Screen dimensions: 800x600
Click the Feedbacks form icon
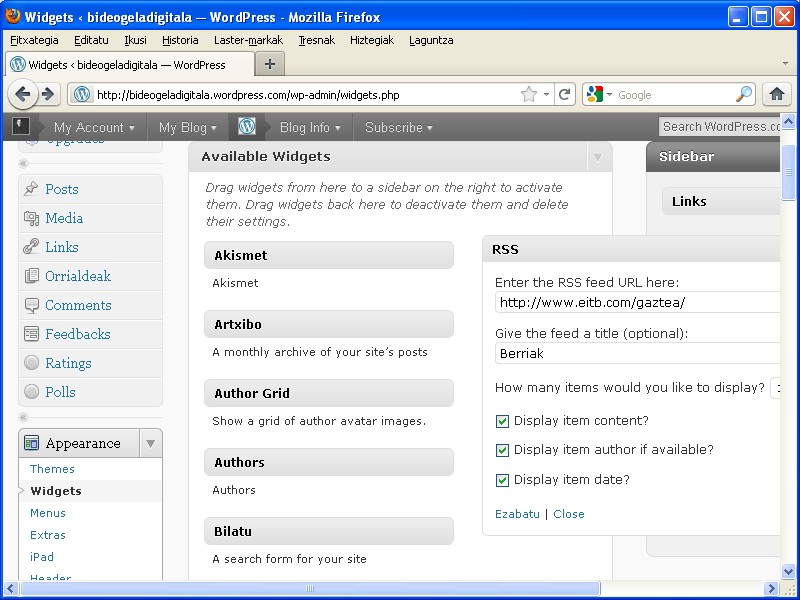31,334
